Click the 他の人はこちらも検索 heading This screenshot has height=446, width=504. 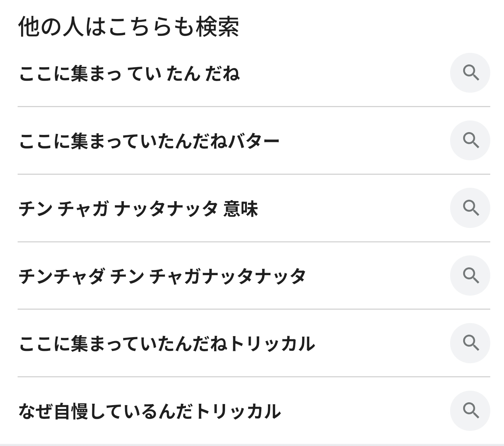coord(129,27)
